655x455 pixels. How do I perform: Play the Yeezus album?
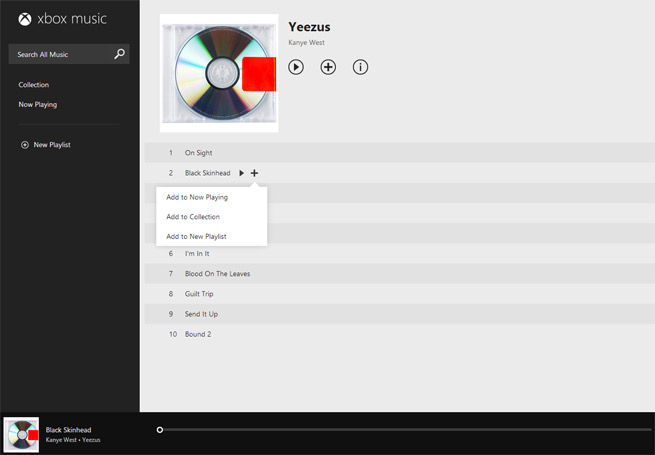pyautogui.click(x=296, y=67)
